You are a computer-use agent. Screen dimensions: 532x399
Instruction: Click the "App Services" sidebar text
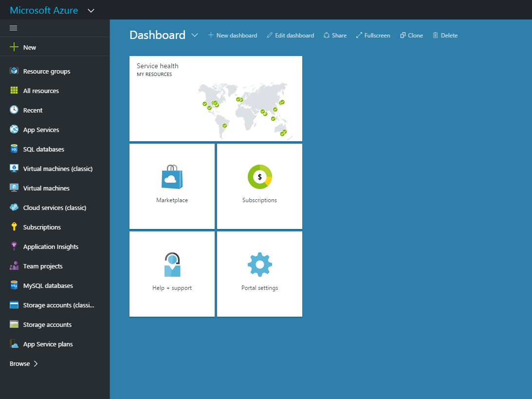coord(41,130)
